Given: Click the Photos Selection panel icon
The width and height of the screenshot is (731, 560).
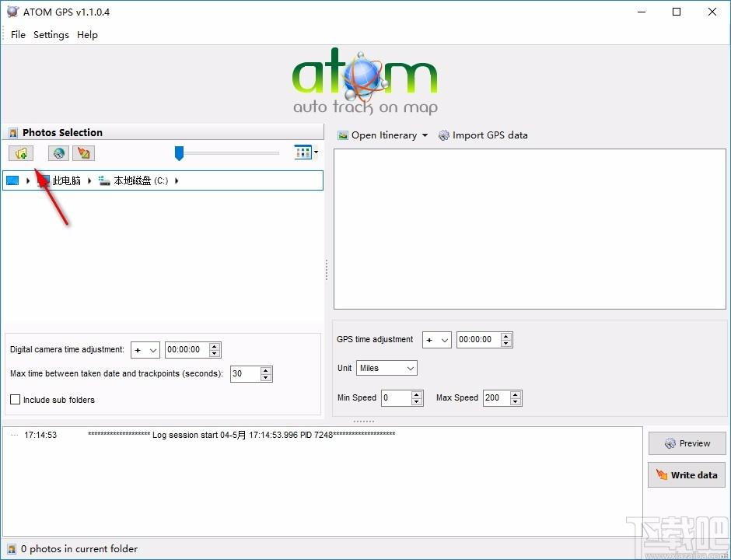Looking at the screenshot, I should coord(13,133).
